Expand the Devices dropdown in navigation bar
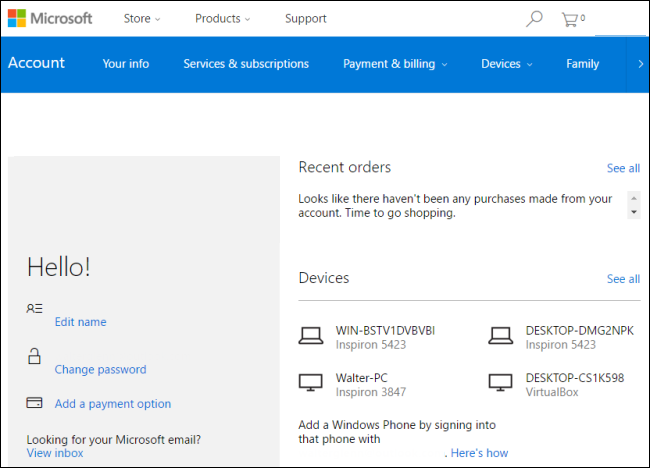The image size is (650, 468). (x=507, y=64)
